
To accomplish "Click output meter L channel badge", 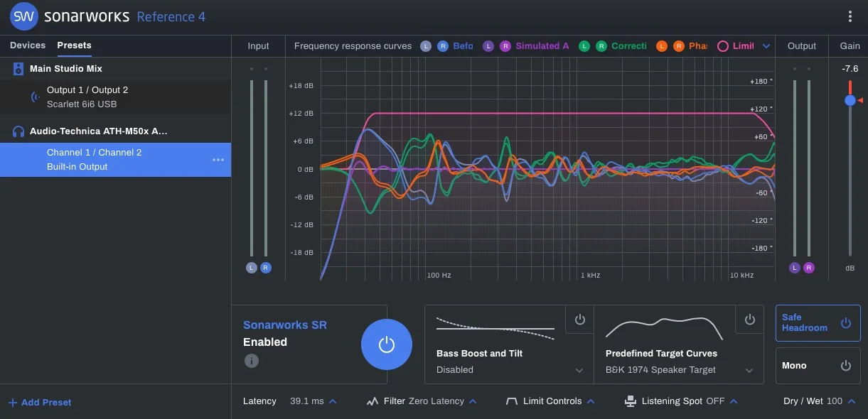I will (795, 268).
